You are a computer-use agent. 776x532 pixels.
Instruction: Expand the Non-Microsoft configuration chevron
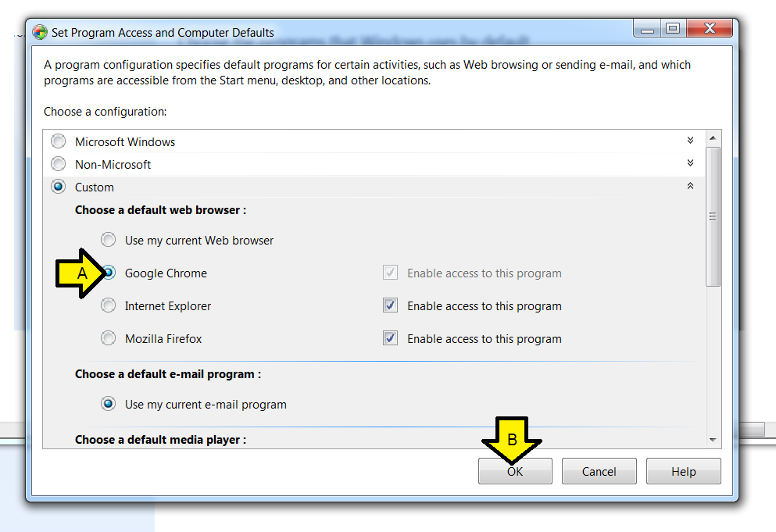click(x=690, y=162)
